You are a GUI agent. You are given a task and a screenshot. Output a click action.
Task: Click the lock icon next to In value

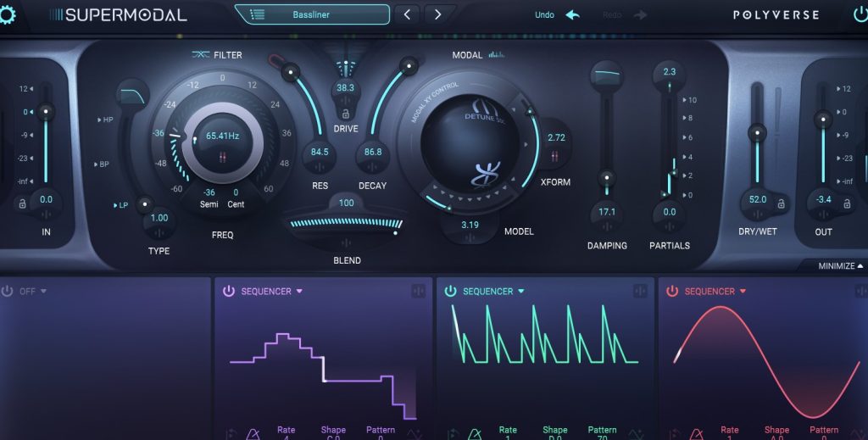(x=22, y=203)
